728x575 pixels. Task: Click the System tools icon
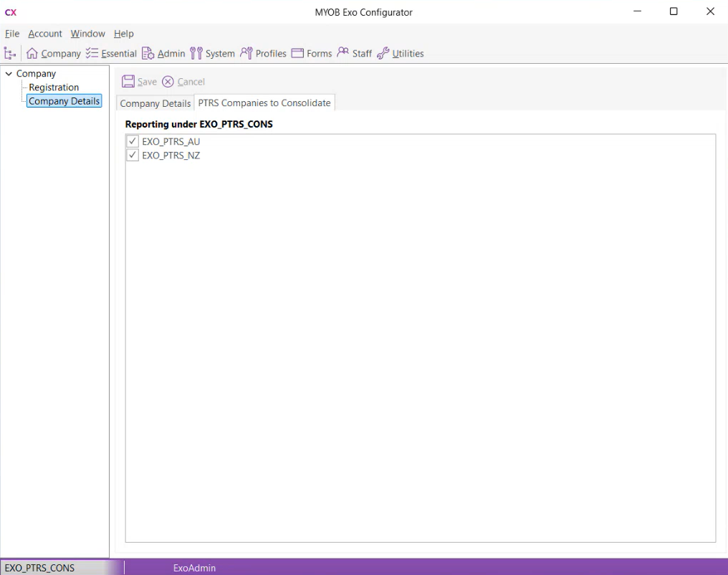[x=196, y=53]
